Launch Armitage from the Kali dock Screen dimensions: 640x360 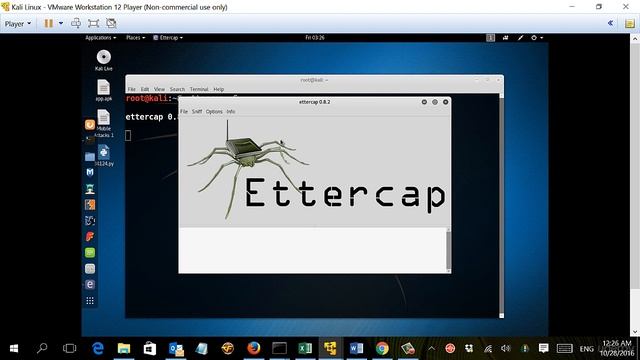pyautogui.click(x=90, y=189)
